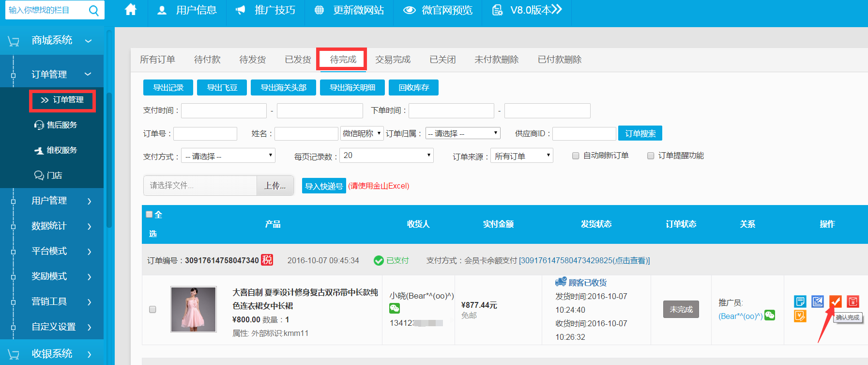Click the 订单搜索 button
Screen dimensions: 868x365
point(640,133)
